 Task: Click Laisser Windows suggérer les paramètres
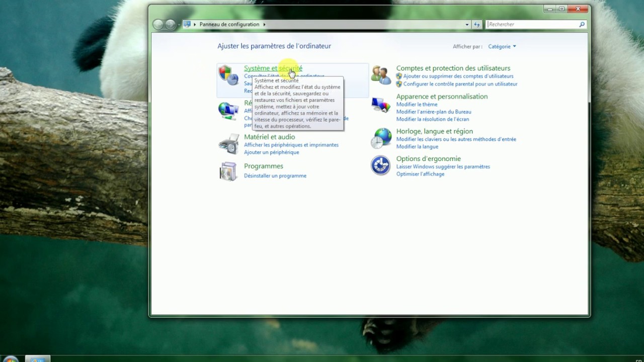pyautogui.click(x=443, y=166)
